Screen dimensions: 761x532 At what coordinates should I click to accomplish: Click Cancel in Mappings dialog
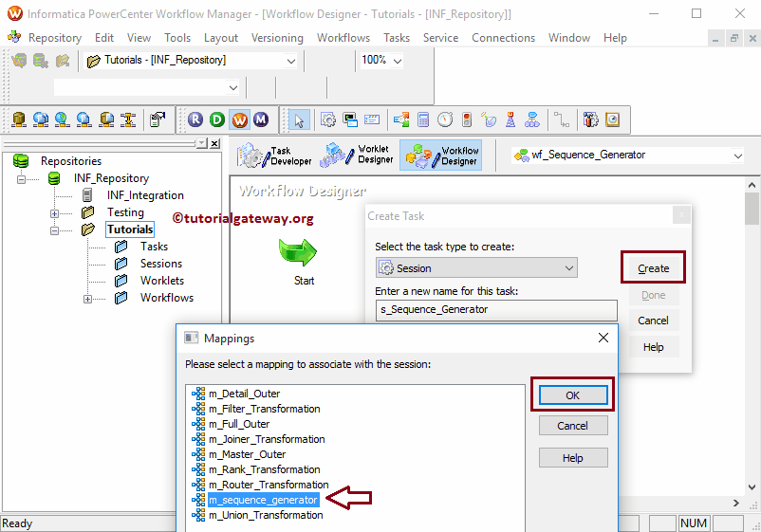pos(573,426)
